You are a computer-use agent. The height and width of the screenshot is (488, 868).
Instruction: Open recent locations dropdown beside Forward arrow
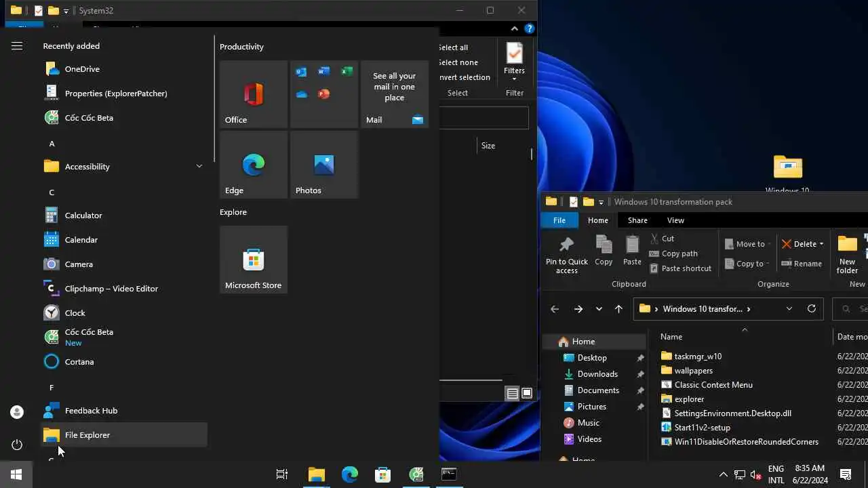(x=599, y=309)
